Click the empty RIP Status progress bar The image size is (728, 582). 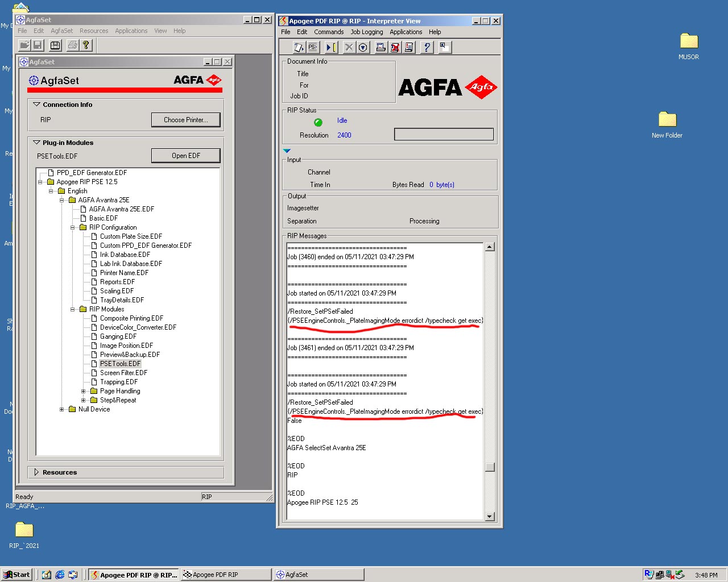click(444, 134)
